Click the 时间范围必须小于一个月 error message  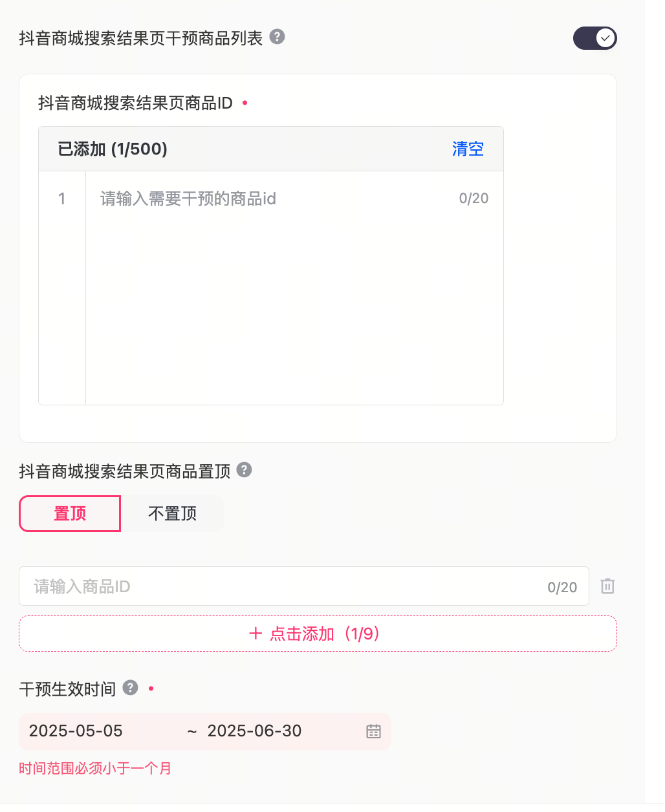click(95, 769)
